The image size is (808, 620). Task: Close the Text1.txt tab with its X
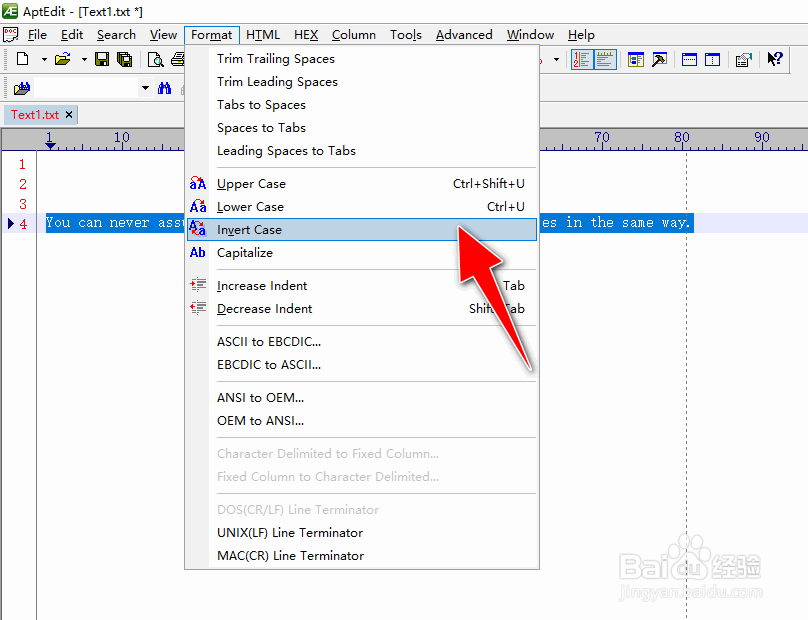click(69, 114)
